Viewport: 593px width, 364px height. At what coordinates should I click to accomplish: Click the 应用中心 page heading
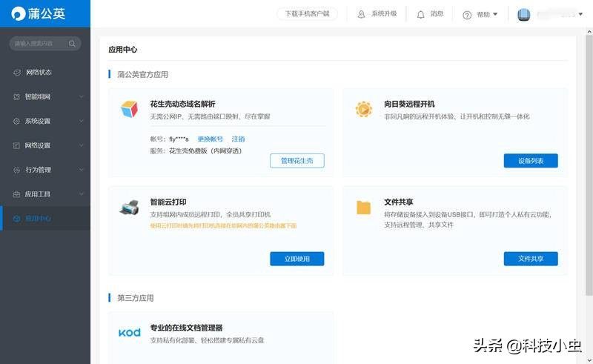122,50
